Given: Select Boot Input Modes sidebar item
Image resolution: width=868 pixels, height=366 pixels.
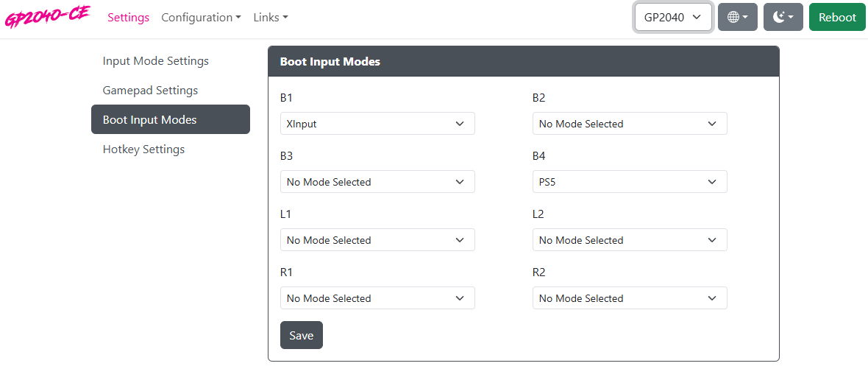Looking at the screenshot, I should (x=171, y=119).
